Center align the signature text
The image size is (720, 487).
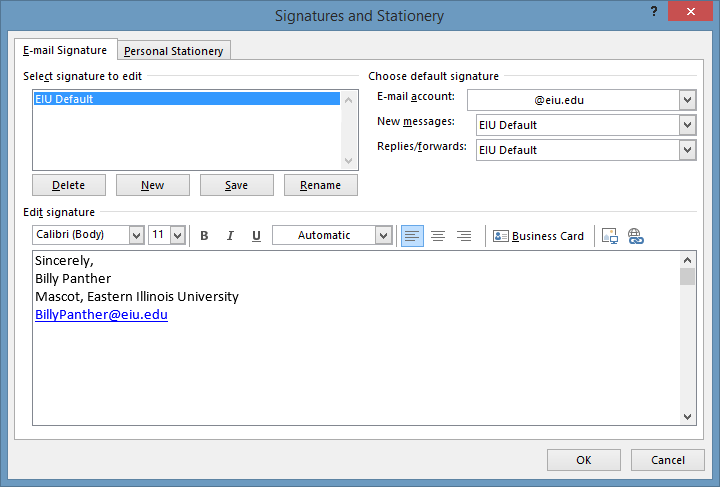pyautogui.click(x=438, y=236)
